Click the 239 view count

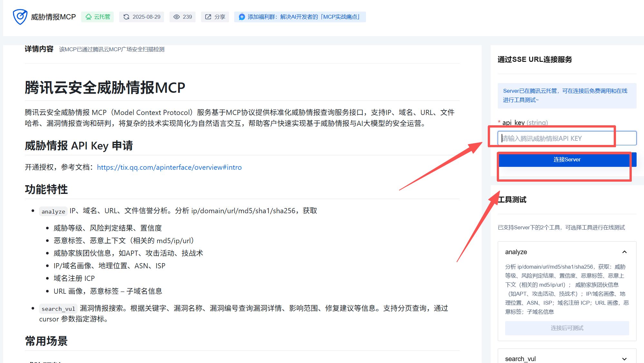pos(187,17)
